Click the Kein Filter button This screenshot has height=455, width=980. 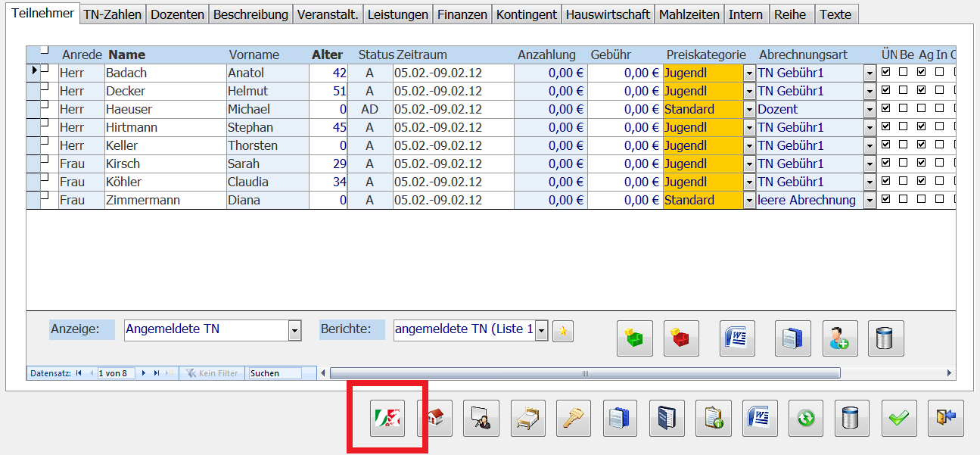click(212, 373)
